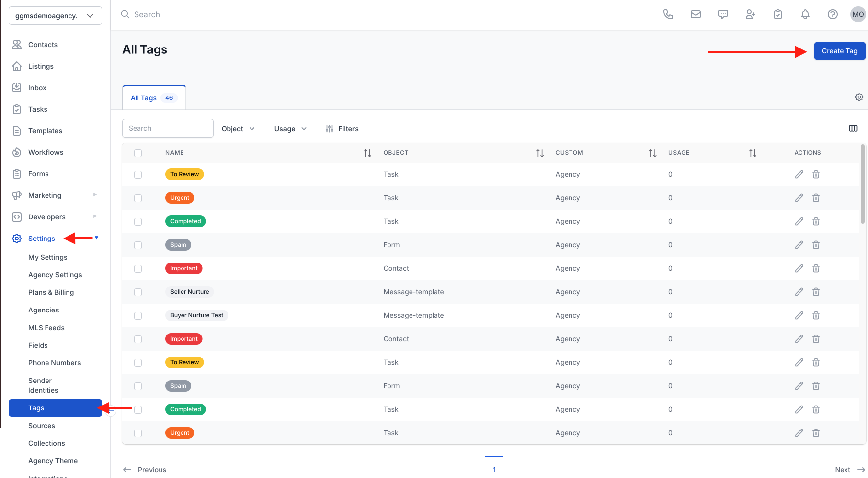Screen dimensions: 868x478
Task: Click the phone dialer icon in header
Action: click(x=668, y=15)
